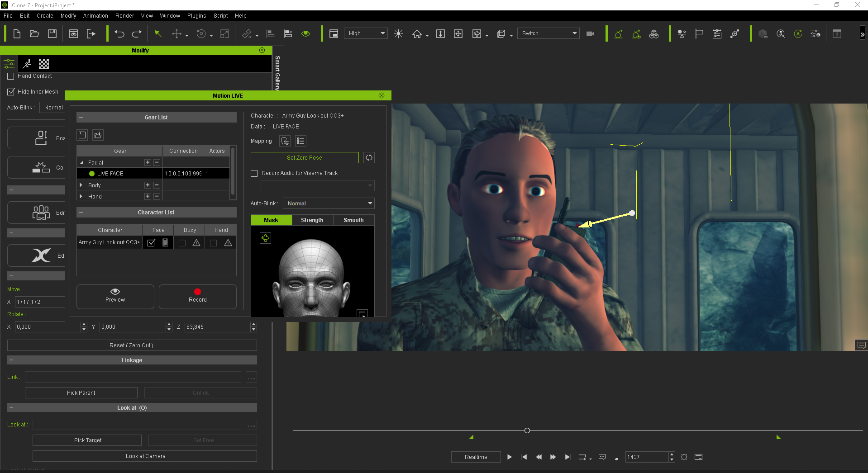Toggle the sun light icon in toolbar
This screenshot has height=473, width=868.
point(398,33)
